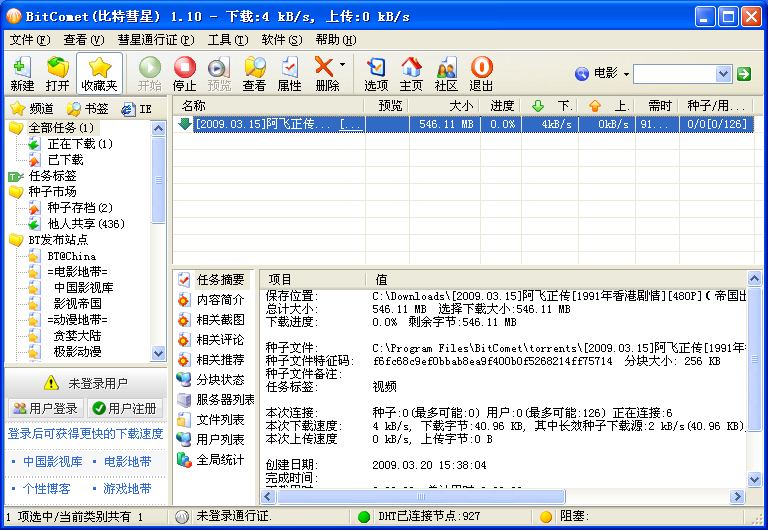Click the 新建 (New) toolbar icon
This screenshot has height=530, width=768.
click(x=22, y=73)
